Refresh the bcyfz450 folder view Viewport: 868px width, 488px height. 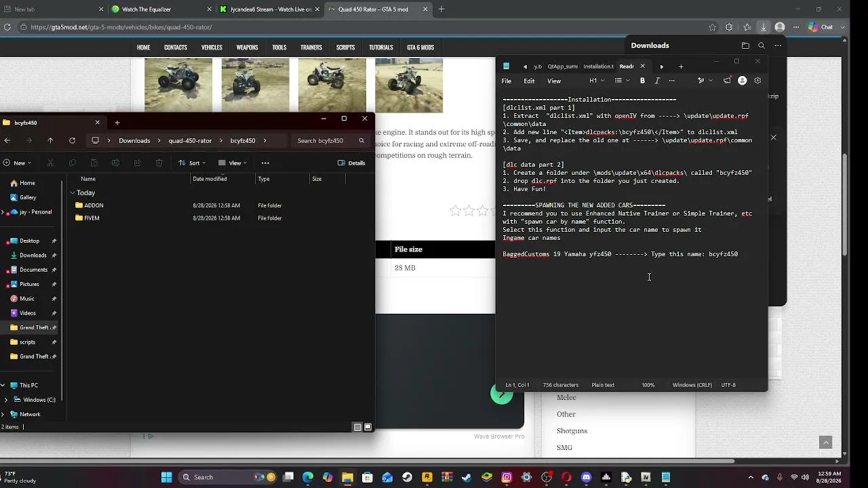[72, 140]
